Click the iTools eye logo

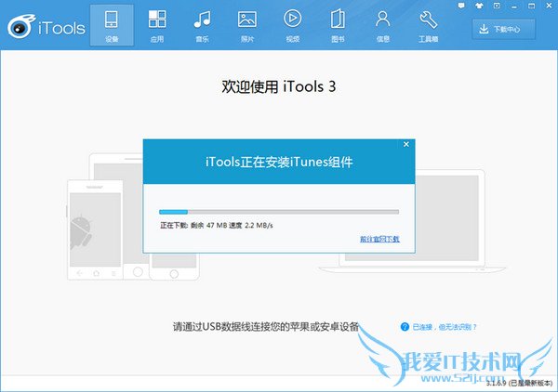(x=21, y=26)
